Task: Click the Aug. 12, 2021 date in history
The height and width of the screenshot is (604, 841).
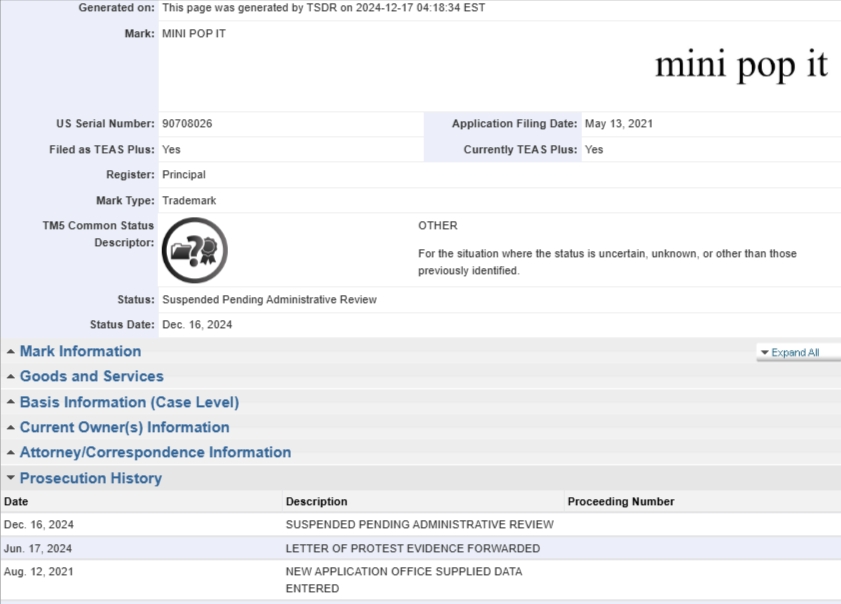Action: click(39, 572)
